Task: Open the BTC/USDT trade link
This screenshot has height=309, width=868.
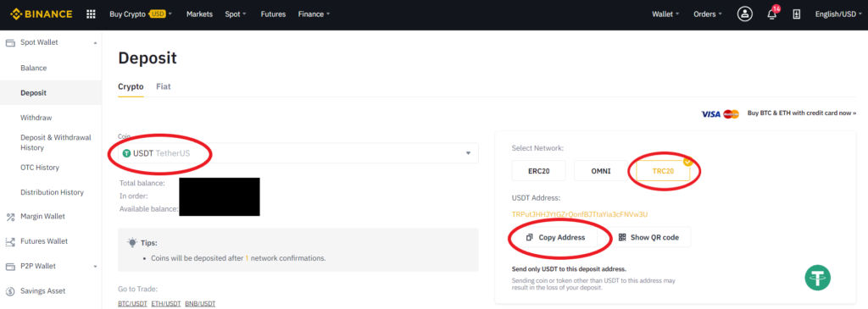Action: tap(132, 303)
